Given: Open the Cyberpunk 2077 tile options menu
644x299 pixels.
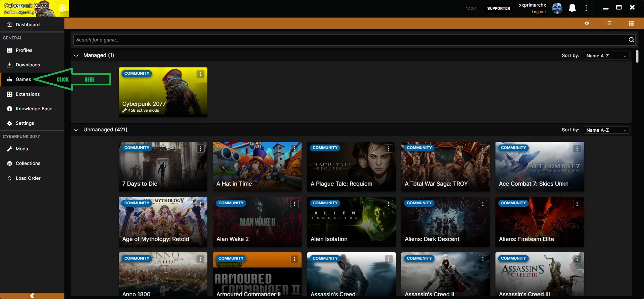Looking at the screenshot, I should [x=200, y=74].
